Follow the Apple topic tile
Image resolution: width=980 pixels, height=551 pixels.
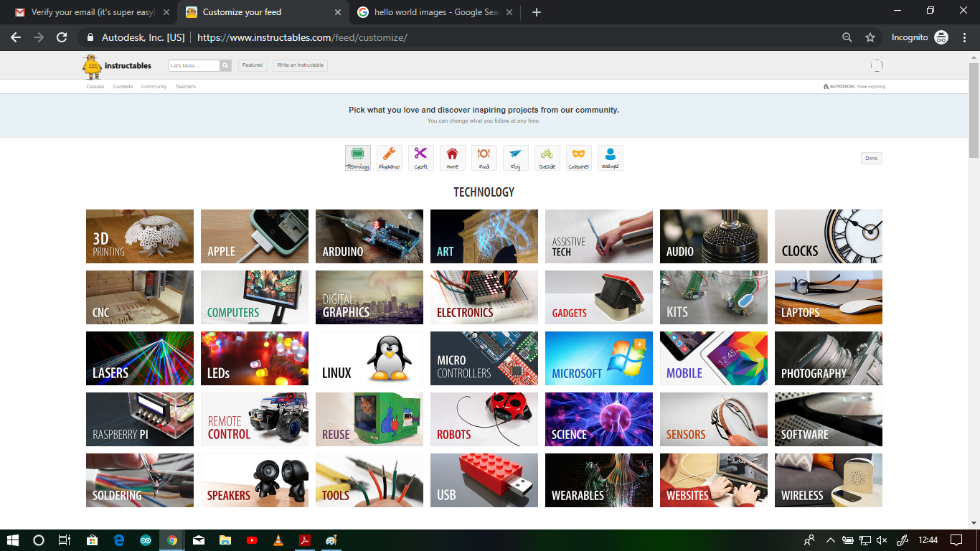click(x=255, y=236)
